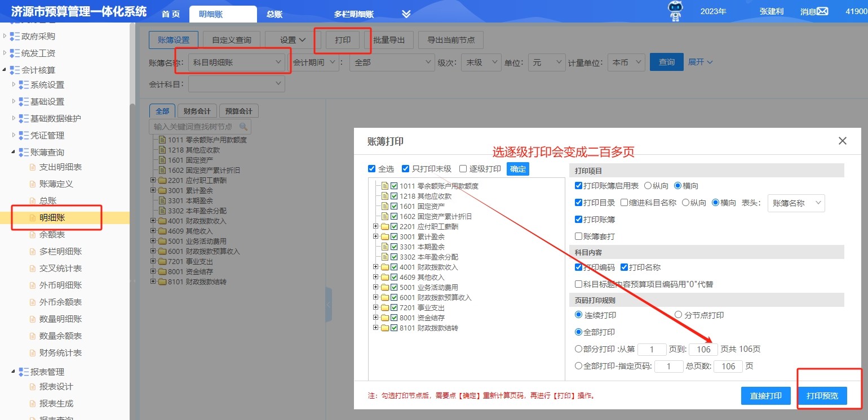Screen dimensions: 868x420
Task: Click the 页到 end page field showing 106
Action: (703, 349)
